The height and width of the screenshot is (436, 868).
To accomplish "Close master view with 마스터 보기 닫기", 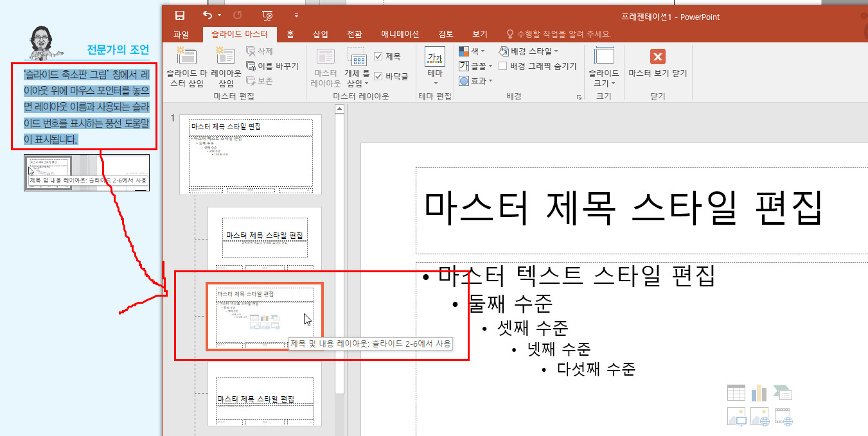I will (x=657, y=64).
